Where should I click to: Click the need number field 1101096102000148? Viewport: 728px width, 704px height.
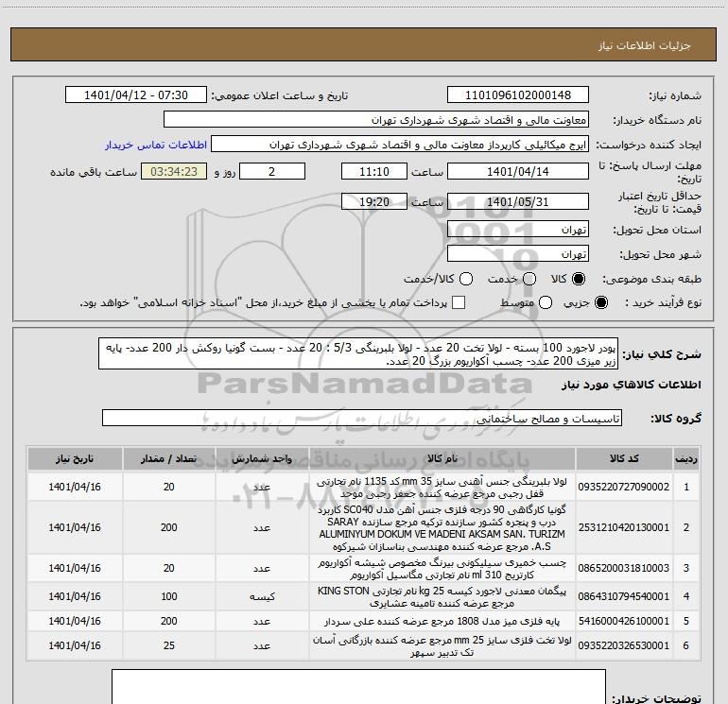tap(518, 95)
